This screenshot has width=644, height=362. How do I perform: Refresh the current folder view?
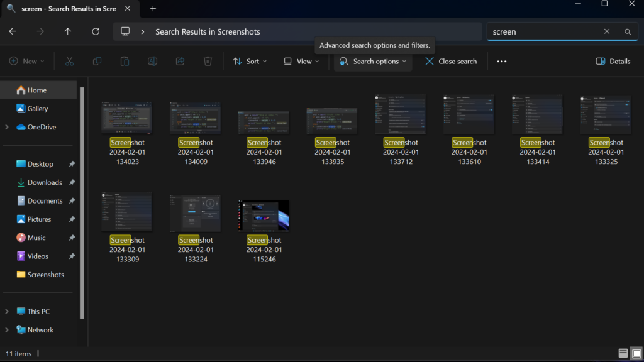coord(96,31)
